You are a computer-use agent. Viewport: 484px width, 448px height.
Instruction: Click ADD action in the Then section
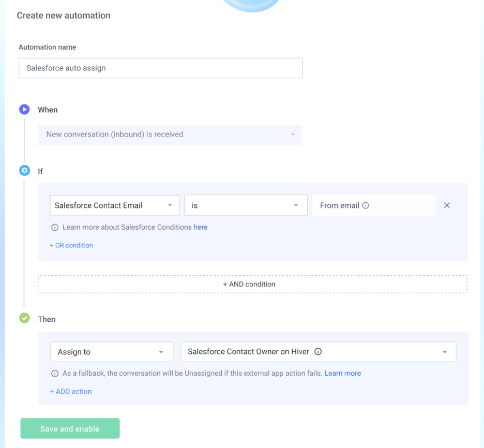pos(71,392)
